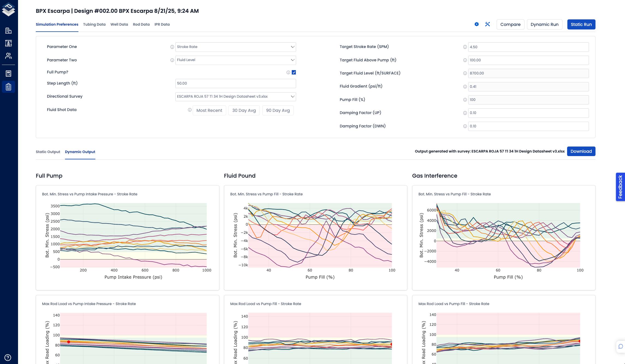Screen dimensions: 625x364
Task: Click the tools wrench icon beside the gear
Action: pyautogui.click(x=488, y=24)
